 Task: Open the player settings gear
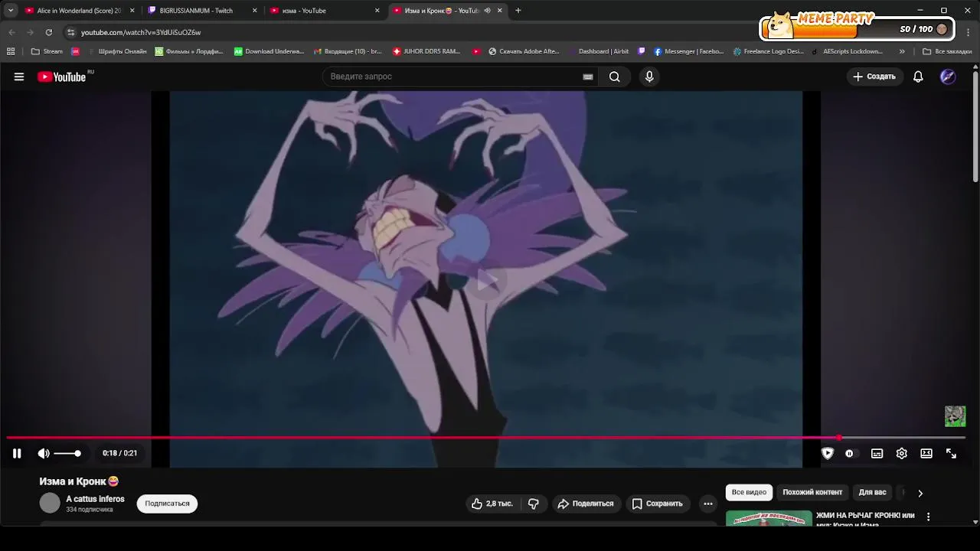902,453
